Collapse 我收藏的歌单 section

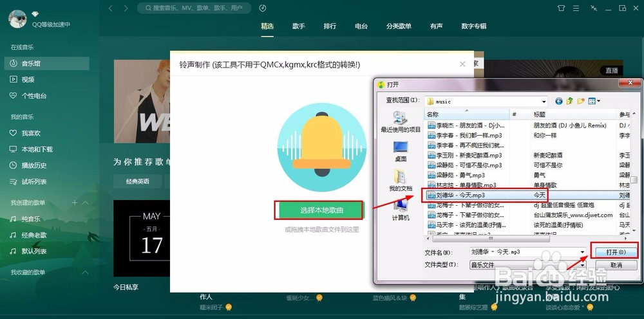click(x=86, y=272)
